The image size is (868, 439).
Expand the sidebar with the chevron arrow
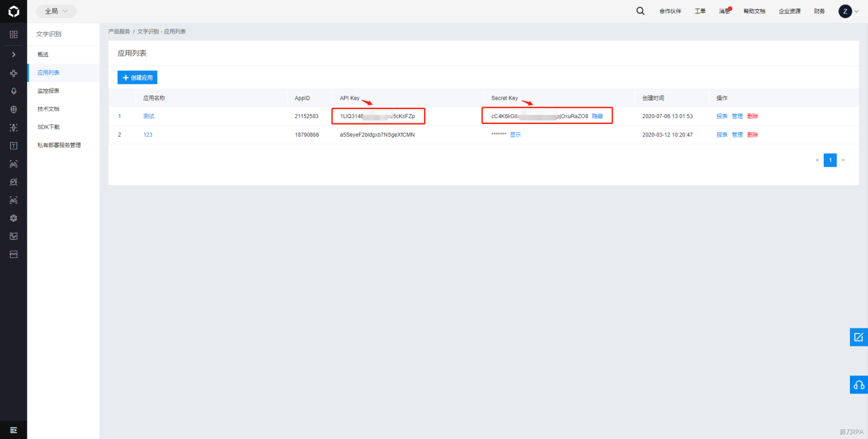13,54
